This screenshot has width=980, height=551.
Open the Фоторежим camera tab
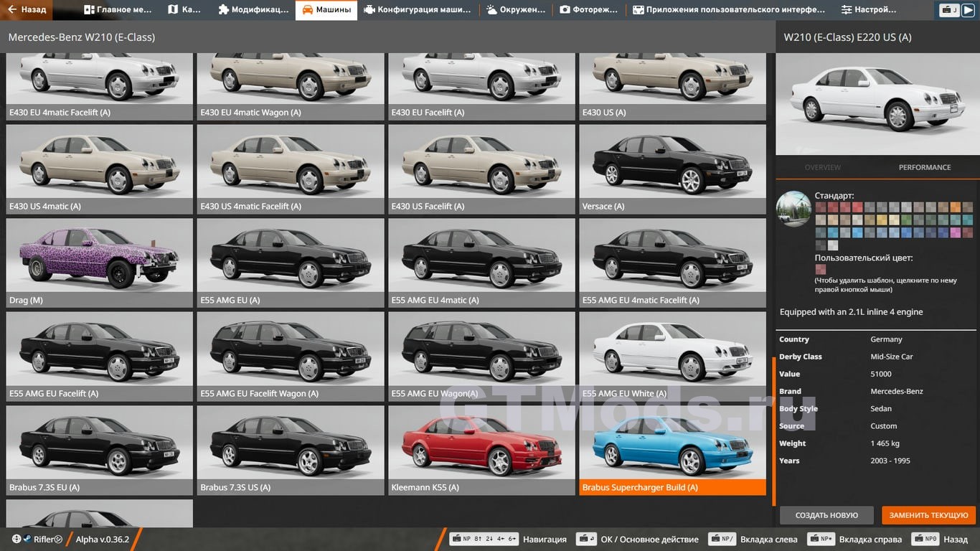[589, 10]
